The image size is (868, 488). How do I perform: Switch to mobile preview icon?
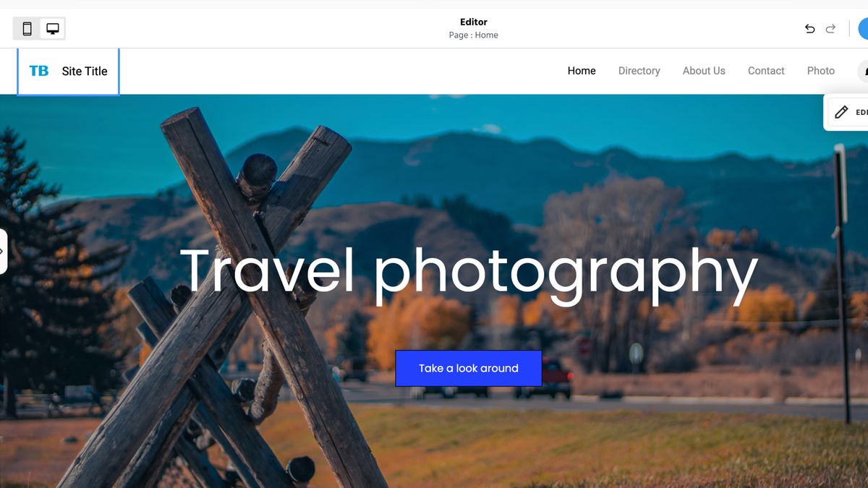[27, 29]
